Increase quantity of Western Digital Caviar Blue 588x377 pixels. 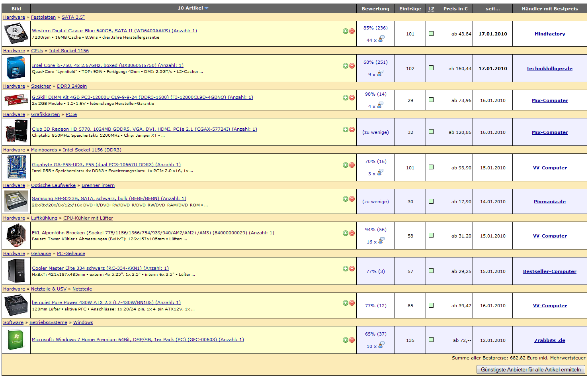(x=346, y=31)
